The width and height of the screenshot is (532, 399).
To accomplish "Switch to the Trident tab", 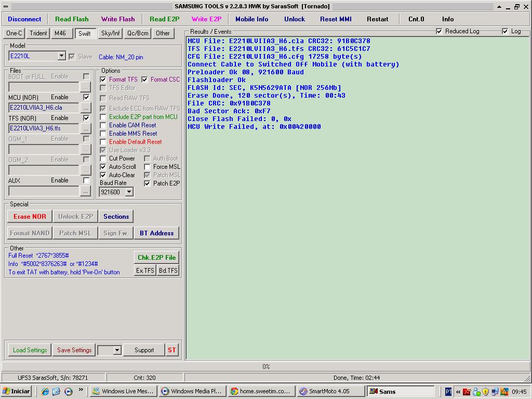I will coord(38,33).
